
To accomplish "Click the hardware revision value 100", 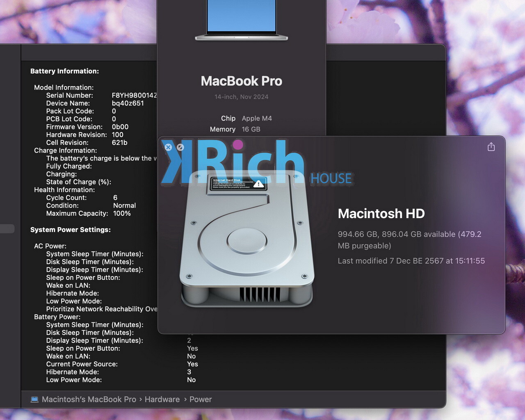I will pyautogui.click(x=117, y=135).
